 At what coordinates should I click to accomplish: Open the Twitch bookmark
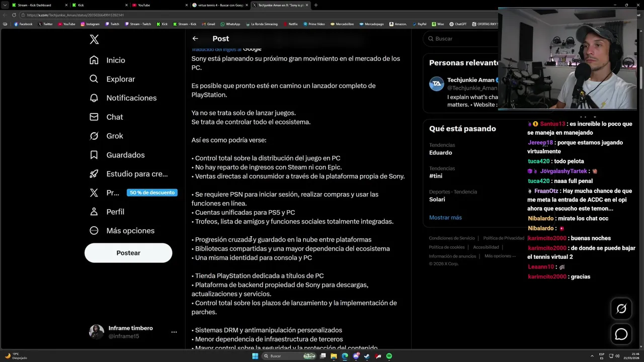click(x=112, y=24)
